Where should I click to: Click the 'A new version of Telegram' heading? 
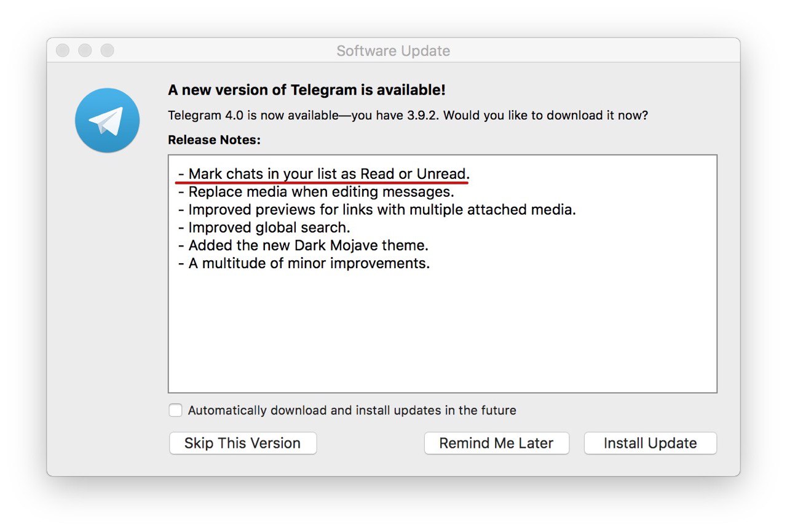pyautogui.click(x=306, y=90)
